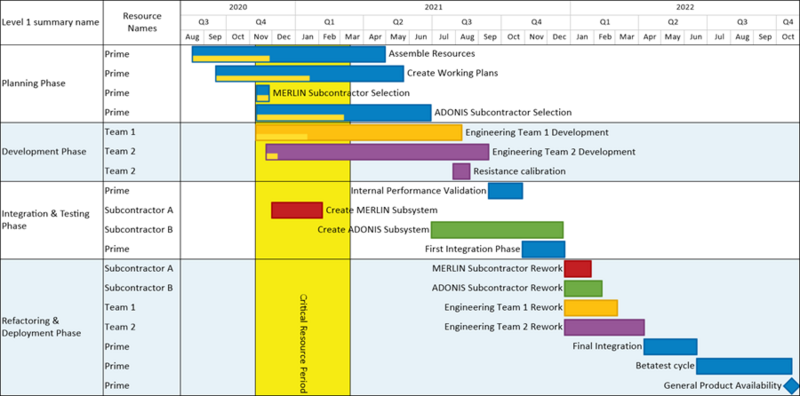Screen dimensions: 800x396
Task: Select the Engineering Team 1 Rework bar
Action: pos(591,308)
